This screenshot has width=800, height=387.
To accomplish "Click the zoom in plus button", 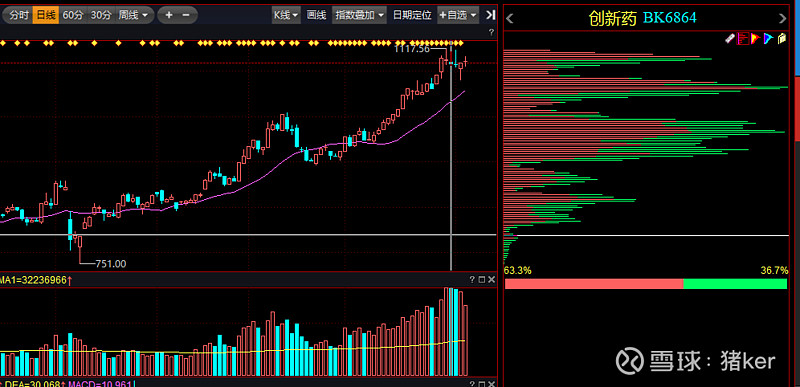I will click(x=169, y=15).
